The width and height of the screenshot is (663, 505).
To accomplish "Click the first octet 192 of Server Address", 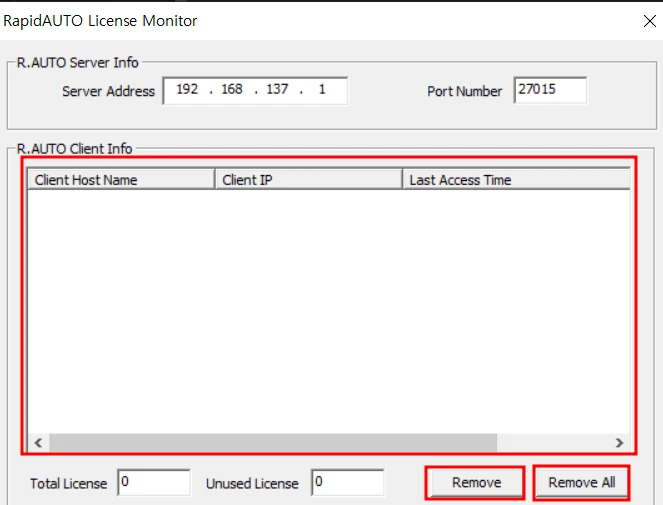I will [x=187, y=90].
